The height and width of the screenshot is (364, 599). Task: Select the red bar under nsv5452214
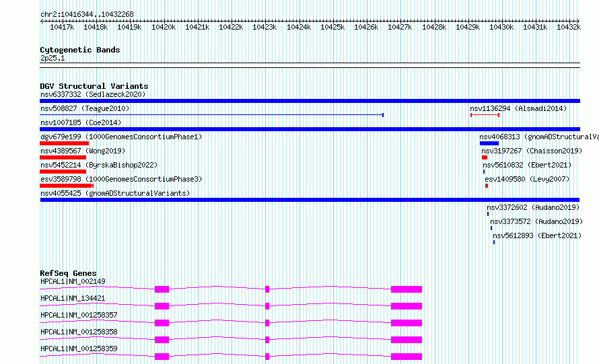63,172
